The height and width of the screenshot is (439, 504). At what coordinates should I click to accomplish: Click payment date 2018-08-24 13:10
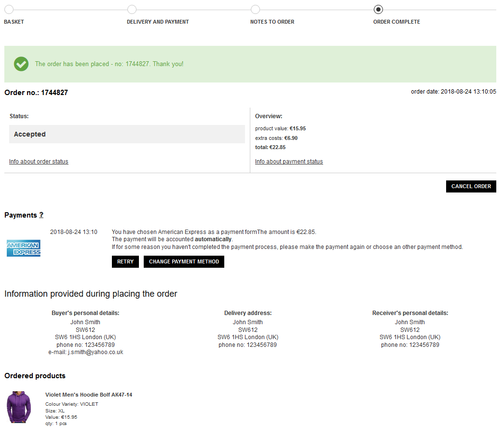pos(74,232)
